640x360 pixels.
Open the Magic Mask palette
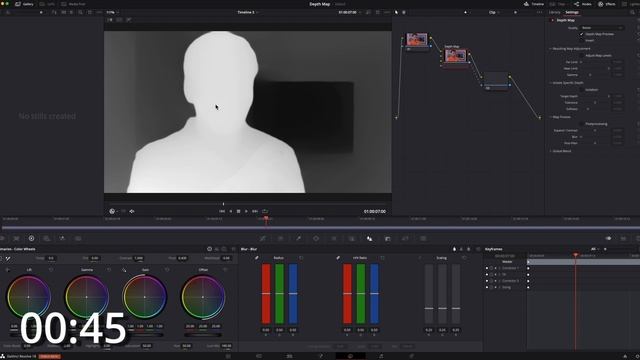pos(351,238)
